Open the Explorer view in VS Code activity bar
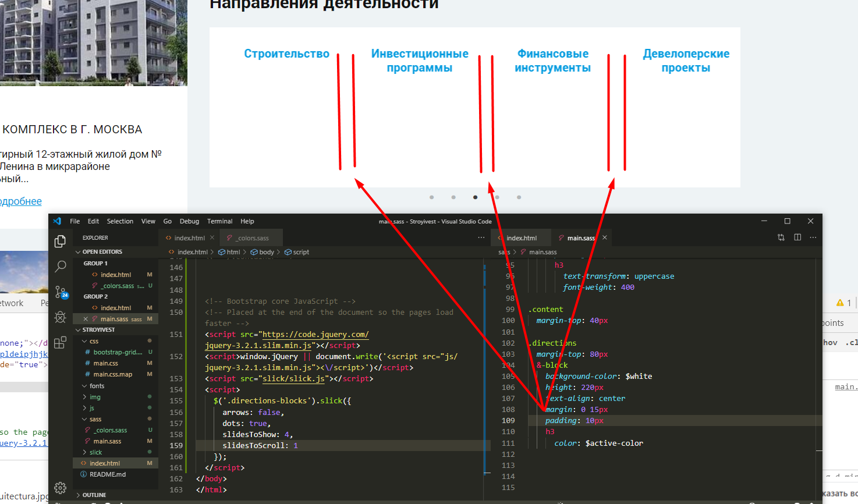Viewport: 858px width, 504px height. point(60,242)
